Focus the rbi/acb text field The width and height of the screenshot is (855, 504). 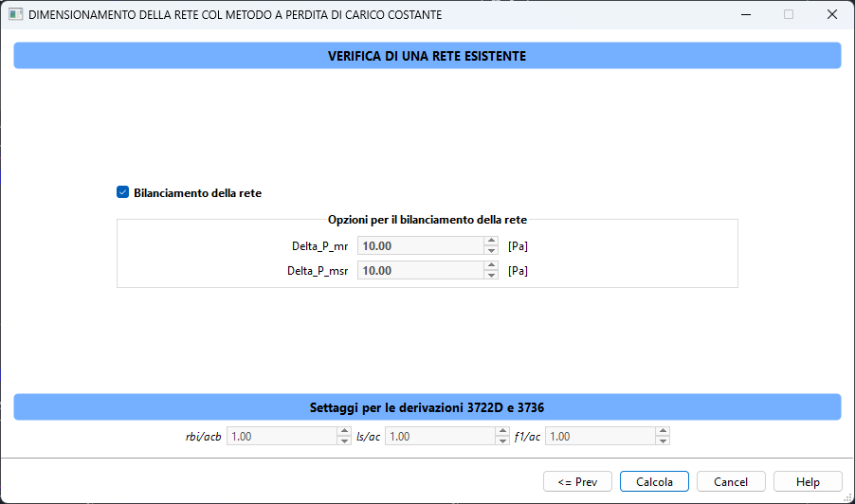[x=282, y=437]
